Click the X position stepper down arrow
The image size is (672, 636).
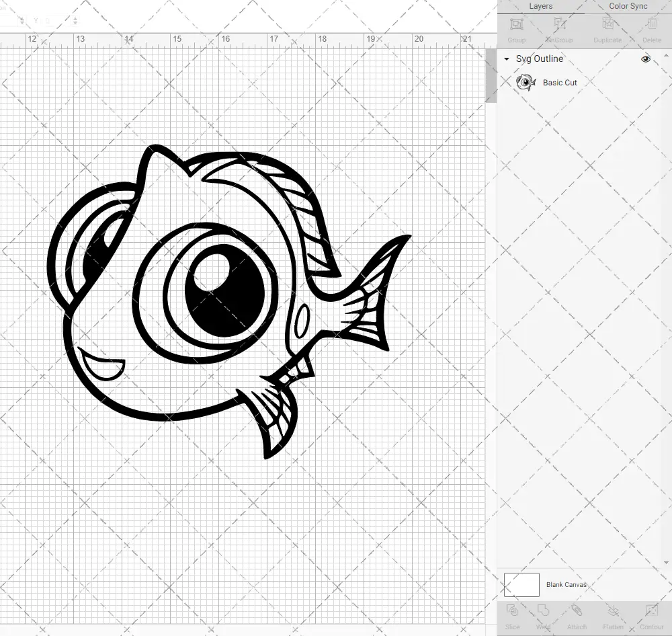click(x=22, y=24)
